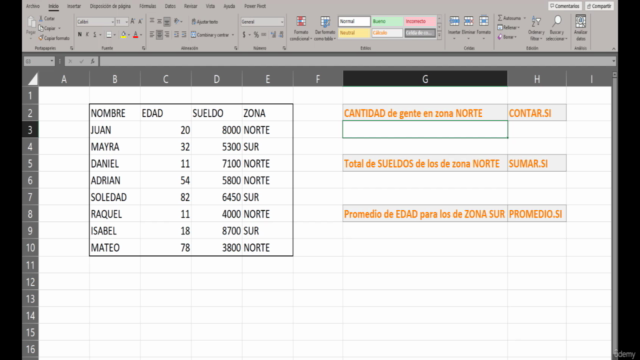Switch to Datos tab
Viewport: 640px width, 360px height.
[x=170, y=6]
